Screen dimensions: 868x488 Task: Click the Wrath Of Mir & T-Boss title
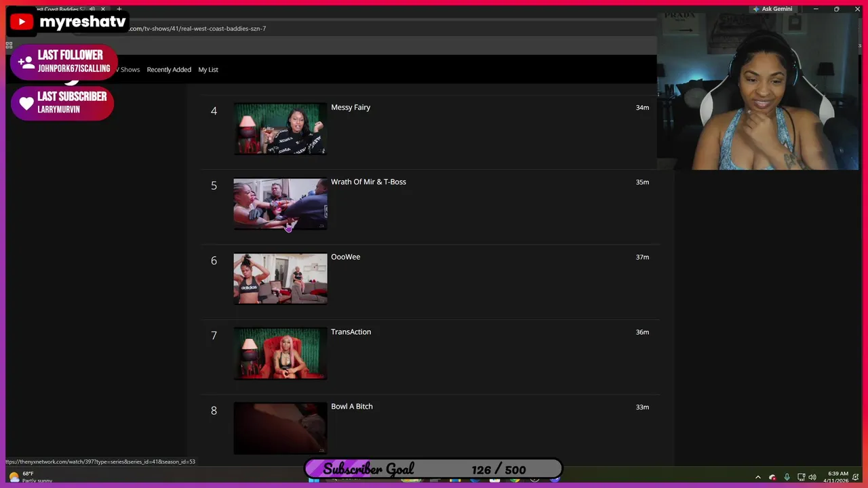pyautogui.click(x=368, y=182)
